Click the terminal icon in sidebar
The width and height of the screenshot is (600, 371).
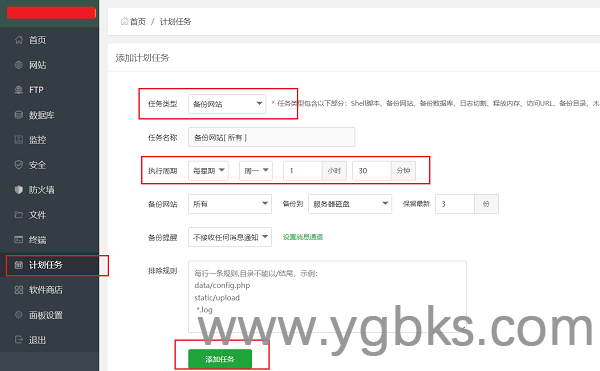[18, 240]
